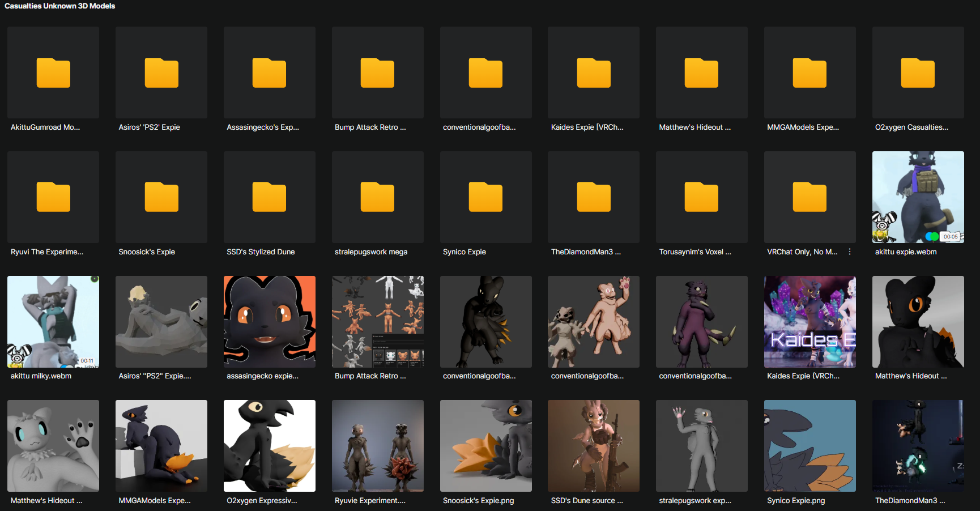Image resolution: width=980 pixels, height=511 pixels.
Task: Select the Snoosick's Expie.png thumbnail
Action: coord(486,446)
